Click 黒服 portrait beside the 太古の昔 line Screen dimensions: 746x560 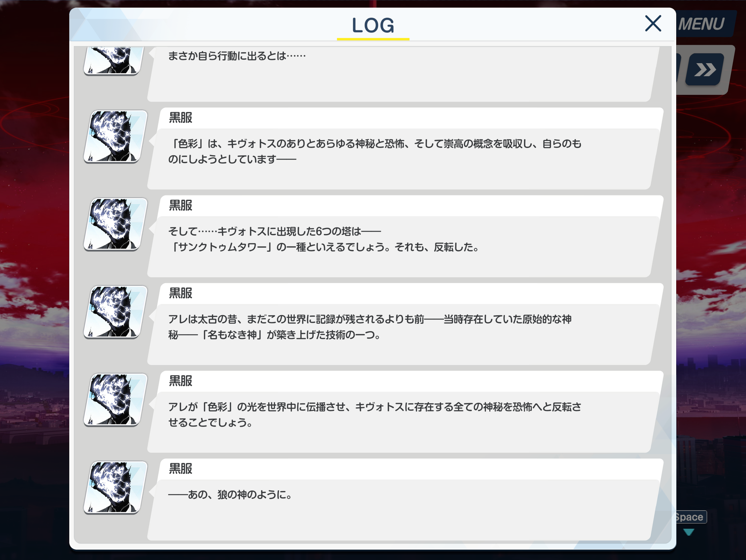coord(116,312)
